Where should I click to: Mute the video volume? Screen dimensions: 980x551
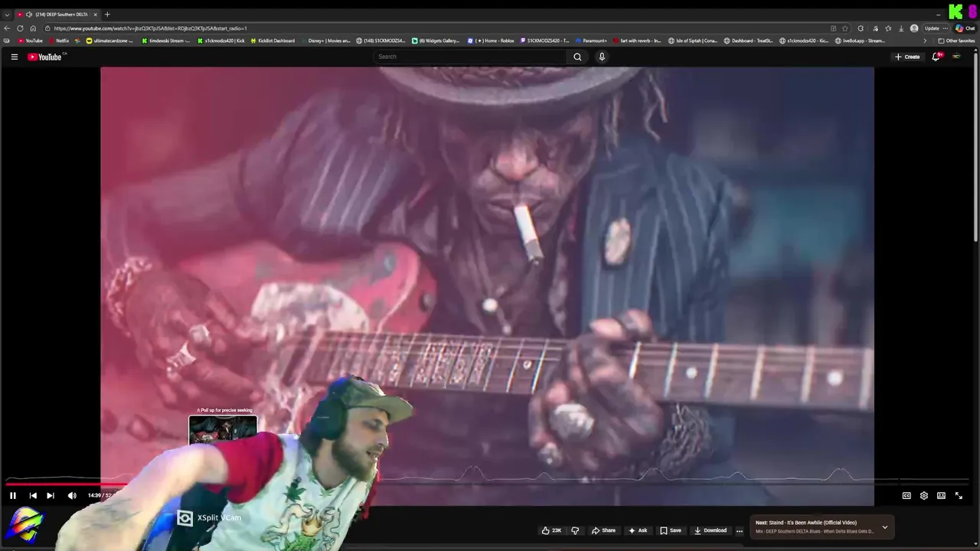(x=72, y=496)
